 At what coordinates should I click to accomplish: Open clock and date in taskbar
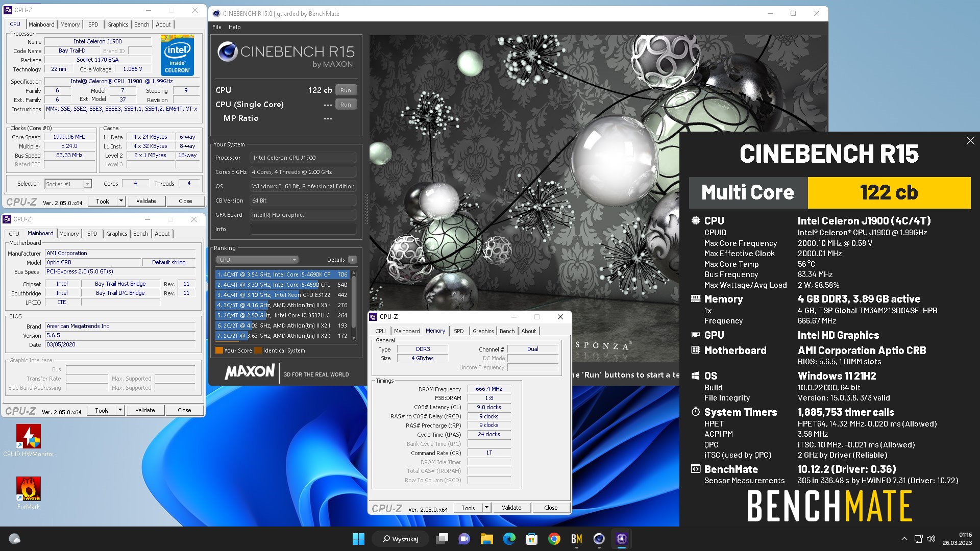click(957, 539)
